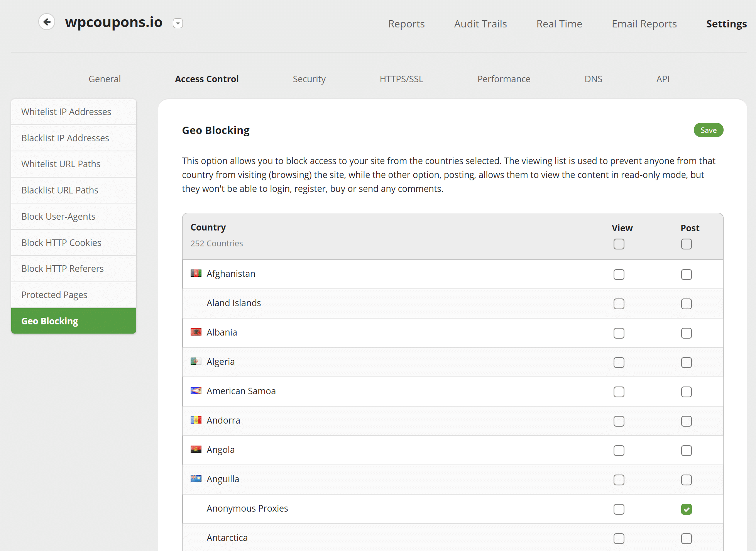This screenshot has height=551, width=756.
Task: Click the Audit Trails navigation icon
Action: pyautogui.click(x=481, y=24)
